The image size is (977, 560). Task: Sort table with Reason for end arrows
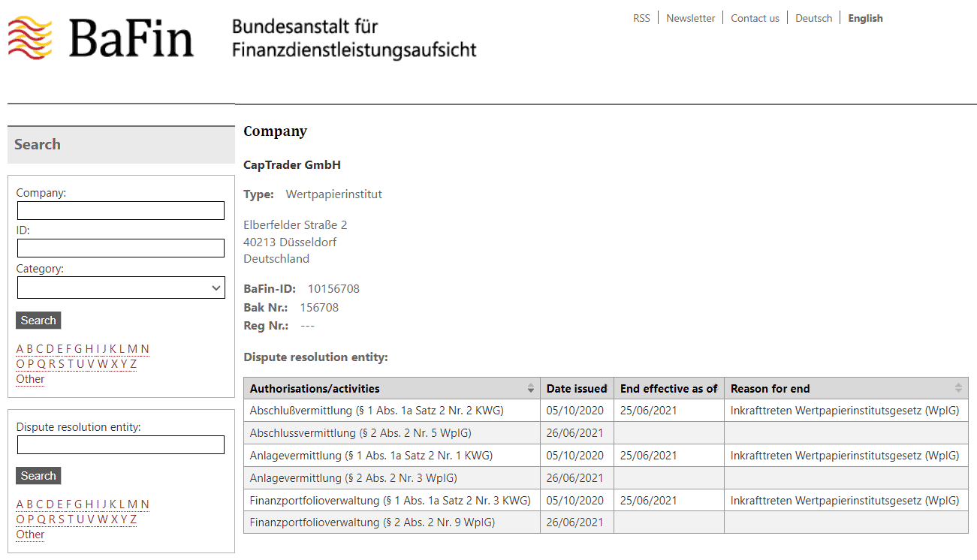[x=958, y=388]
